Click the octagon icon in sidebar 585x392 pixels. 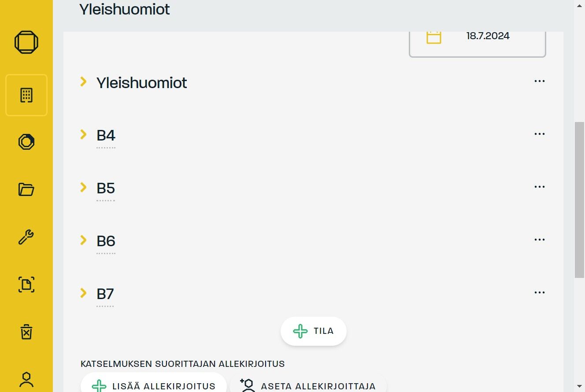click(26, 142)
